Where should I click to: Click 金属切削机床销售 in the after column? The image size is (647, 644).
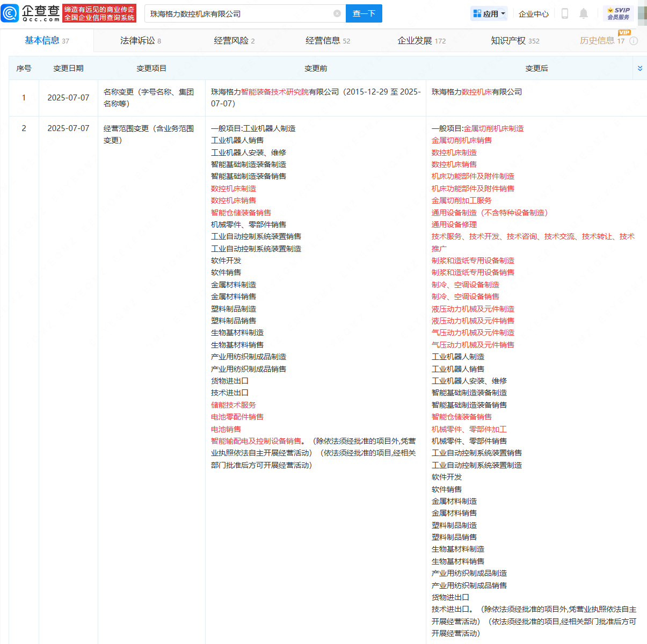click(x=462, y=140)
